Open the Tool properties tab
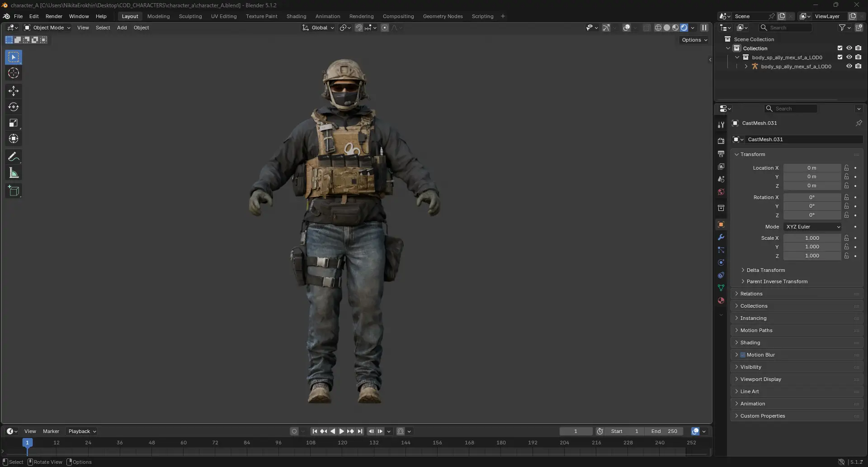 tap(721, 125)
